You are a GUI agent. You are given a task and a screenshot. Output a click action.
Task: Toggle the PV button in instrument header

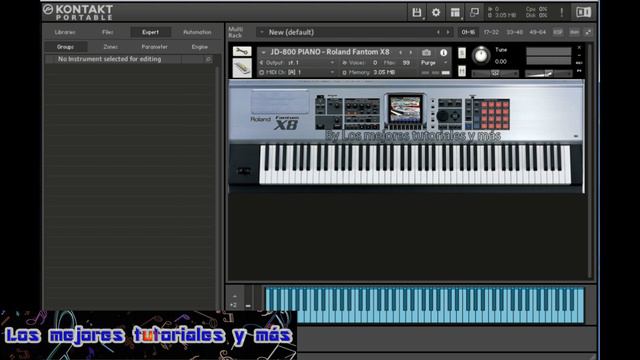(x=579, y=71)
